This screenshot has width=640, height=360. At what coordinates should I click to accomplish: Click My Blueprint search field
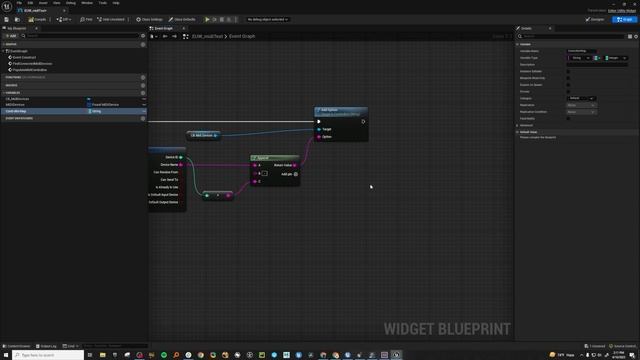(82, 36)
